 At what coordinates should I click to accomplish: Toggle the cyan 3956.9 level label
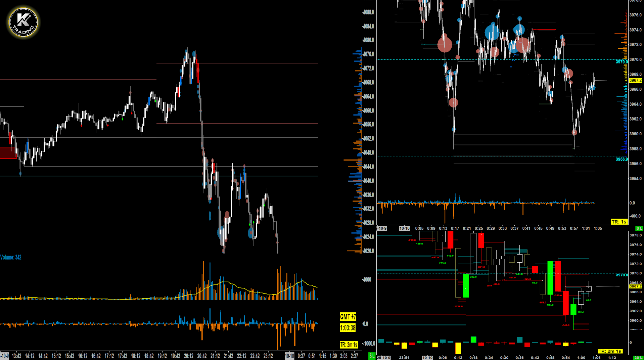(x=622, y=160)
